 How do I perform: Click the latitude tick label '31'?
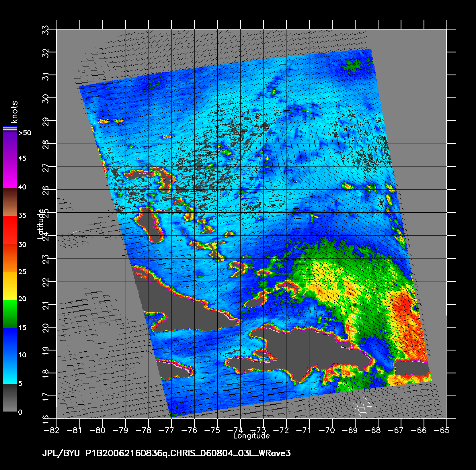point(45,76)
